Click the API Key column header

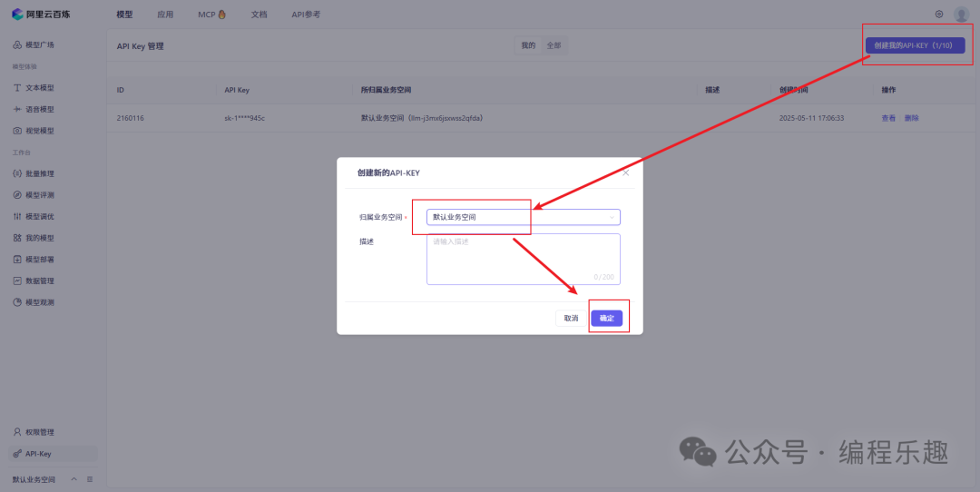pyautogui.click(x=237, y=90)
